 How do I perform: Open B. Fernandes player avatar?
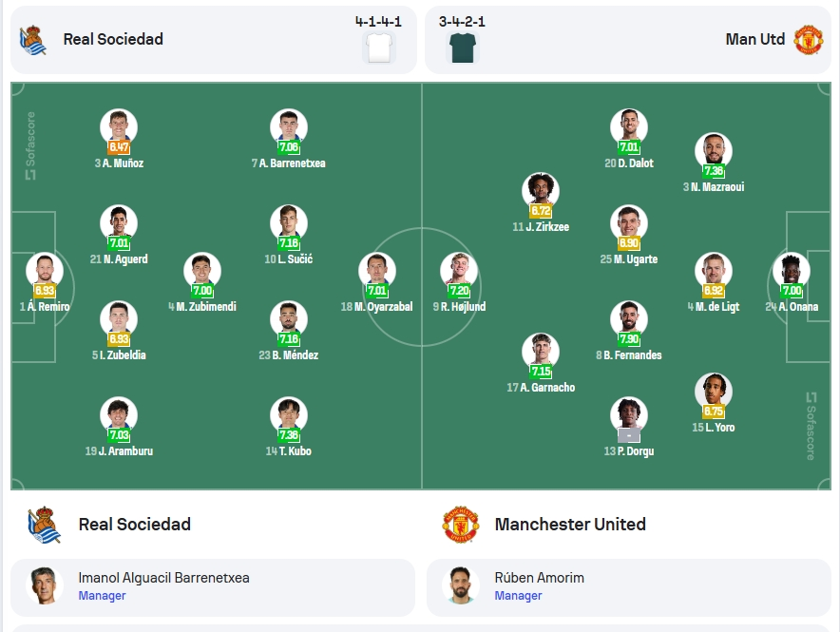[x=629, y=319]
